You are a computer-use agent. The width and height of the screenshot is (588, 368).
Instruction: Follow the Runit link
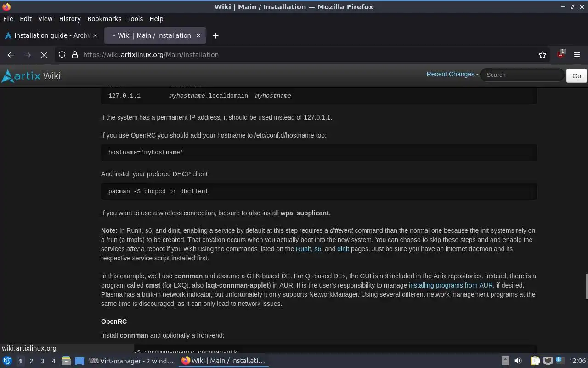(x=303, y=249)
